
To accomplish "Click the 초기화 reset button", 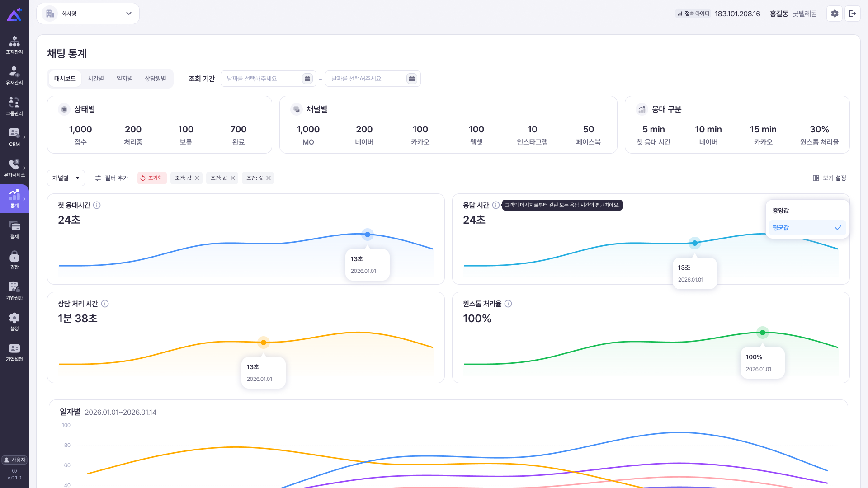I will click(152, 178).
